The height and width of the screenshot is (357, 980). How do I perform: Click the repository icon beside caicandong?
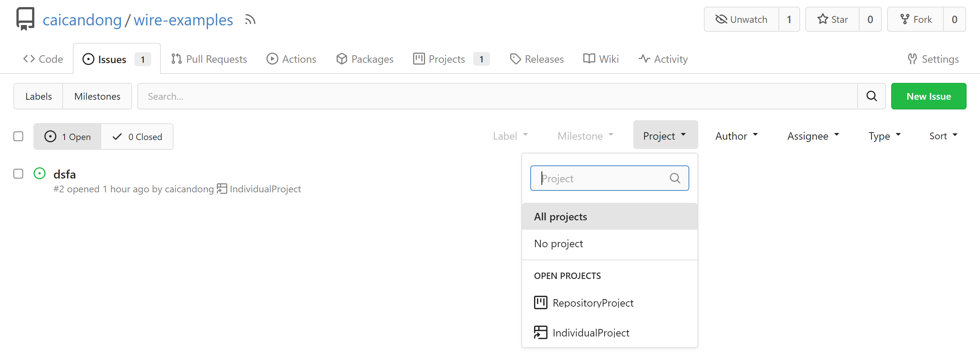coord(25,19)
